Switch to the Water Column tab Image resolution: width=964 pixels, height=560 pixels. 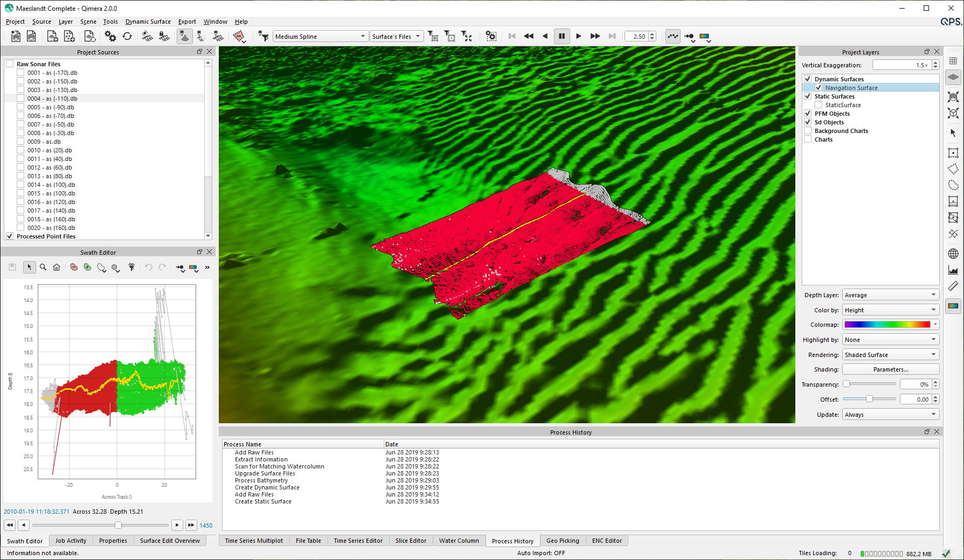pyautogui.click(x=459, y=541)
